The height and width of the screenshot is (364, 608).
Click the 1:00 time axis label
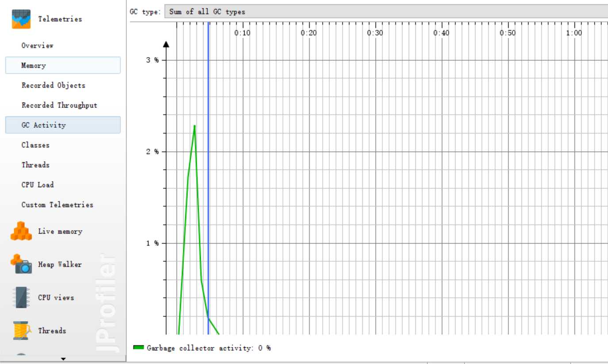574,33
